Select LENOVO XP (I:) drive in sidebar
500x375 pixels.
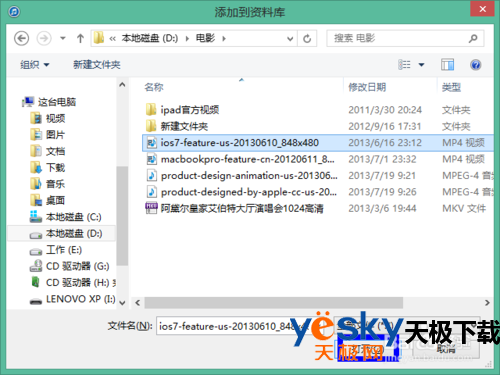[73, 299]
